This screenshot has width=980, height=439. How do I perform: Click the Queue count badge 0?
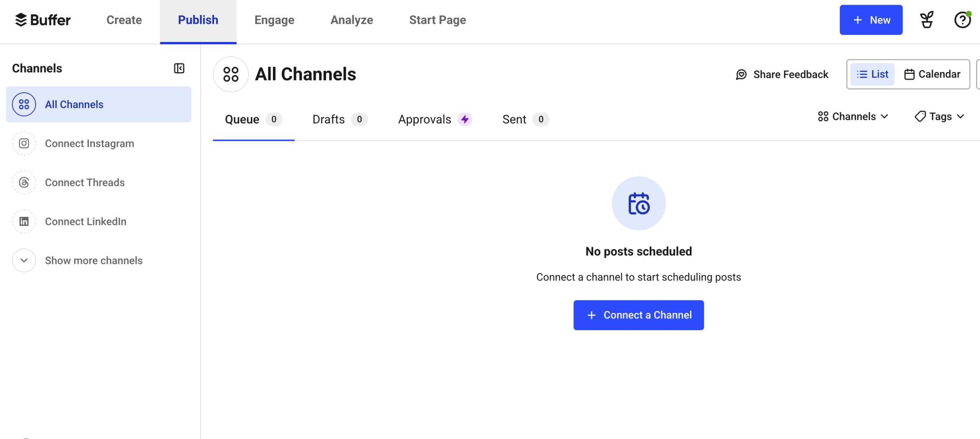274,120
